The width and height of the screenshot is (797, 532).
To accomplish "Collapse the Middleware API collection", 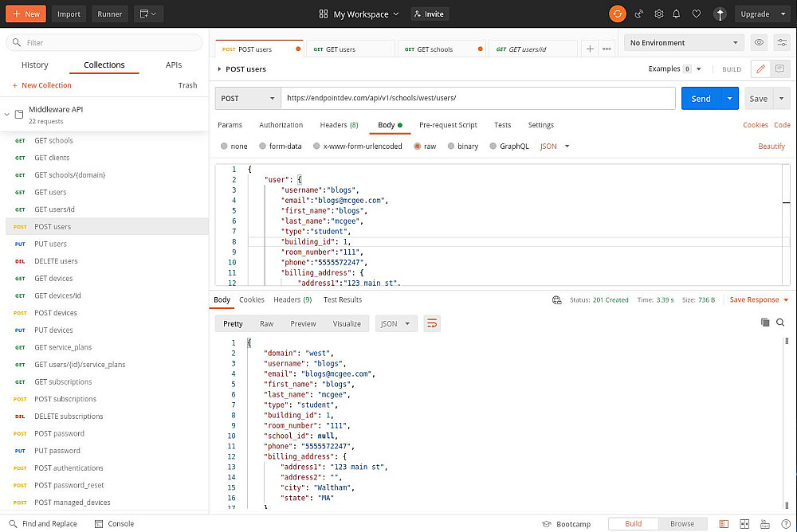I will click(7, 115).
